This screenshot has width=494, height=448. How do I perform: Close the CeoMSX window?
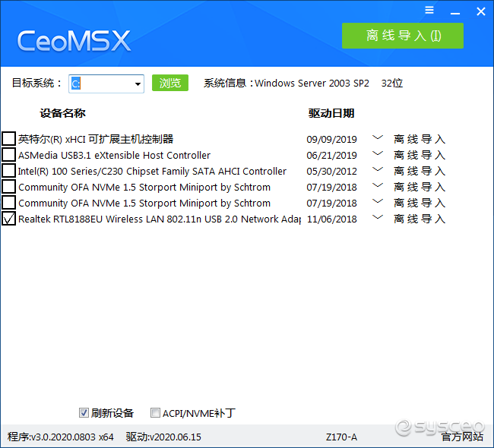coord(481,11)
